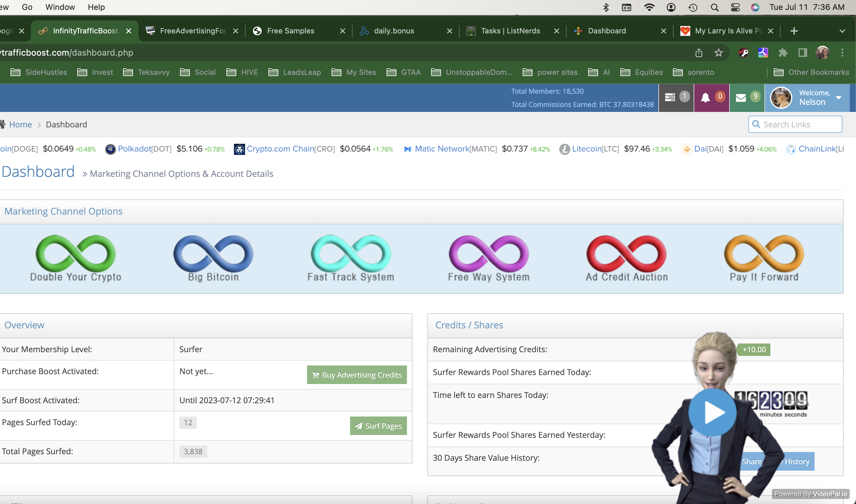Open the Double Your Crypto channel
The image size is (856, 504).
[75, 258]
